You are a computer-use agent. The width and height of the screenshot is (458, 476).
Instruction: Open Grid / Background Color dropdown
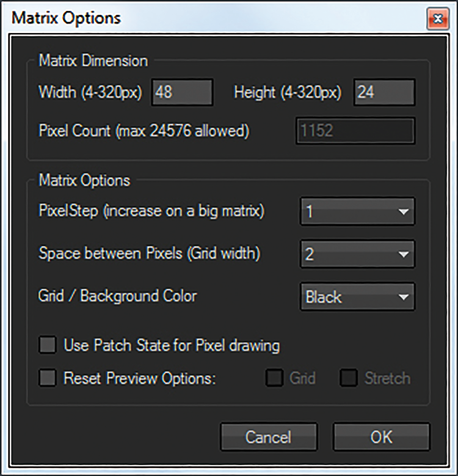357,296
